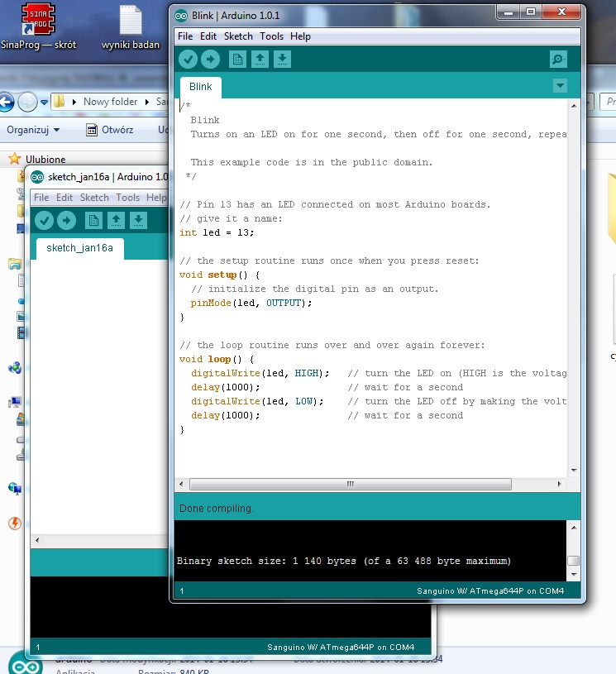Viewport: 616px width, 674px height.
Task: Click Verify checkmark in Blink window
Action: coord(188,60)
